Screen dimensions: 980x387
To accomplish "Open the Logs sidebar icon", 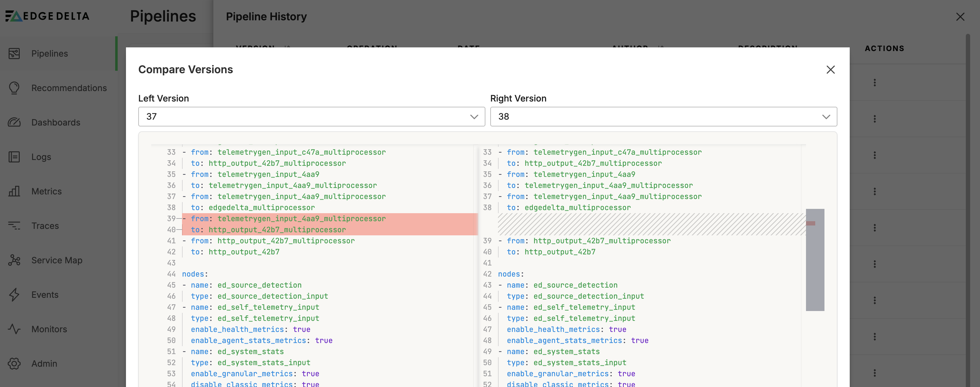I will [14, 157].
